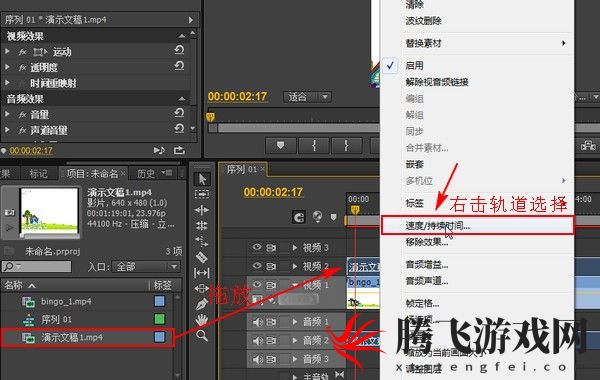Screen dimensions: 600x380
Task: Reset the 运动 effect parameters
Action: point(179,50)
